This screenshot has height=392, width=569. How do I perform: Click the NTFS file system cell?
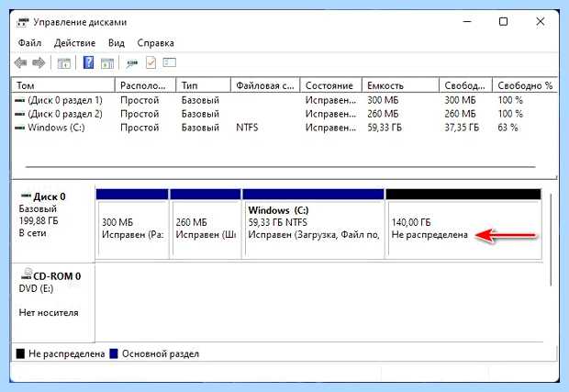pos(247,128)
